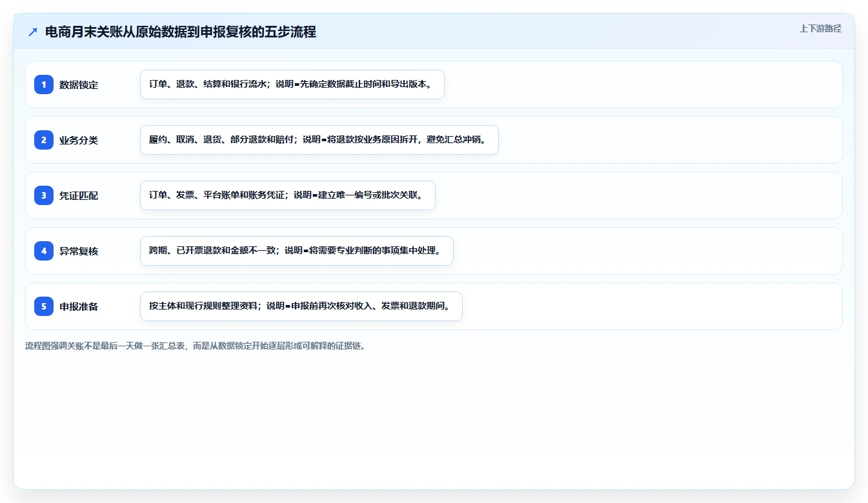Click the title 电商月末关账从原始数据到申报复核的五步流程

[181, 32]
